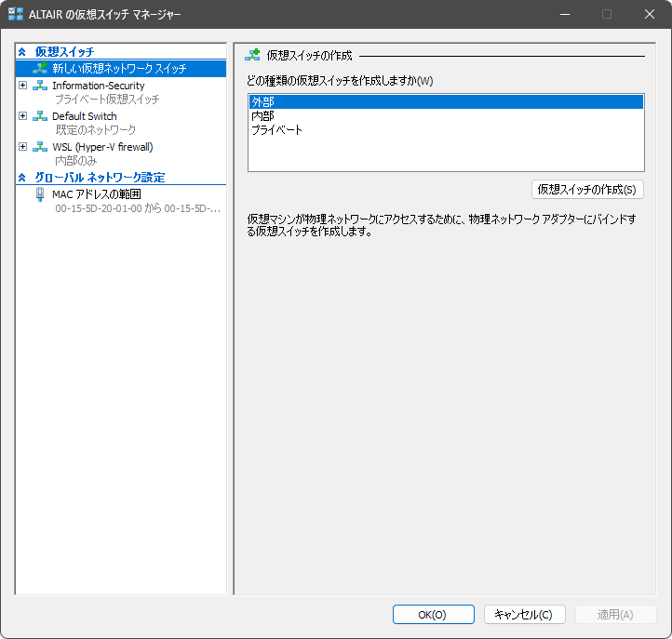This screenshot has height=639, width=672.
Task: Collapse the グローバル ネットワーク設定 section chevron
Action: point(21,178)
